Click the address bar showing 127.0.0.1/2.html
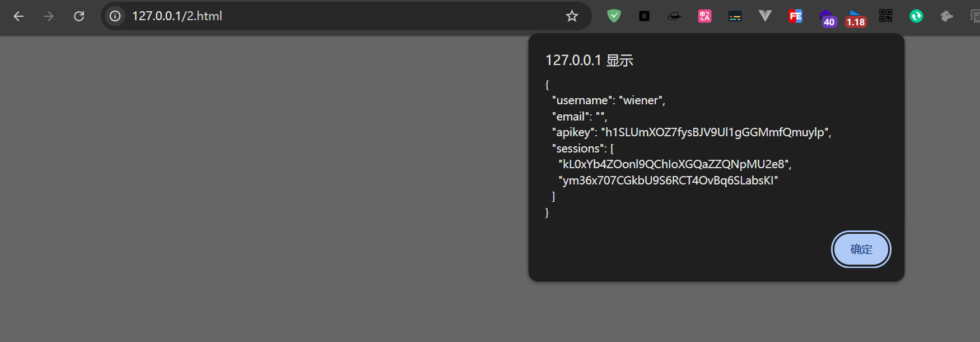 (336, 16)
